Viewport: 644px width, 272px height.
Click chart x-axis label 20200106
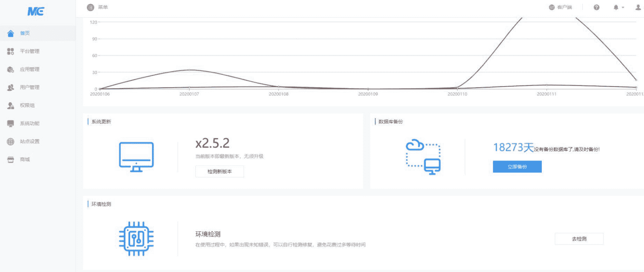coord(100,94)
